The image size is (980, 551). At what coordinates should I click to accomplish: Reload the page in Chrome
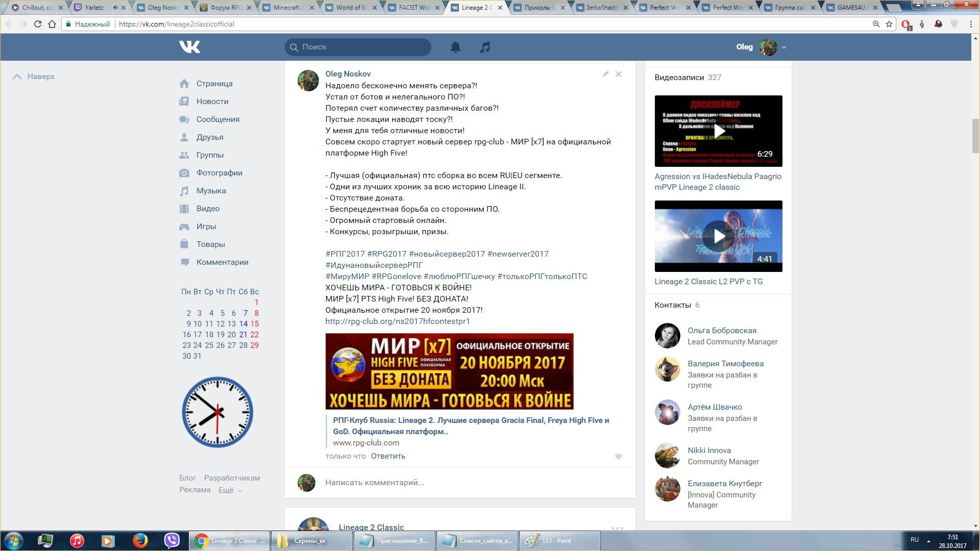click(37, 24)
